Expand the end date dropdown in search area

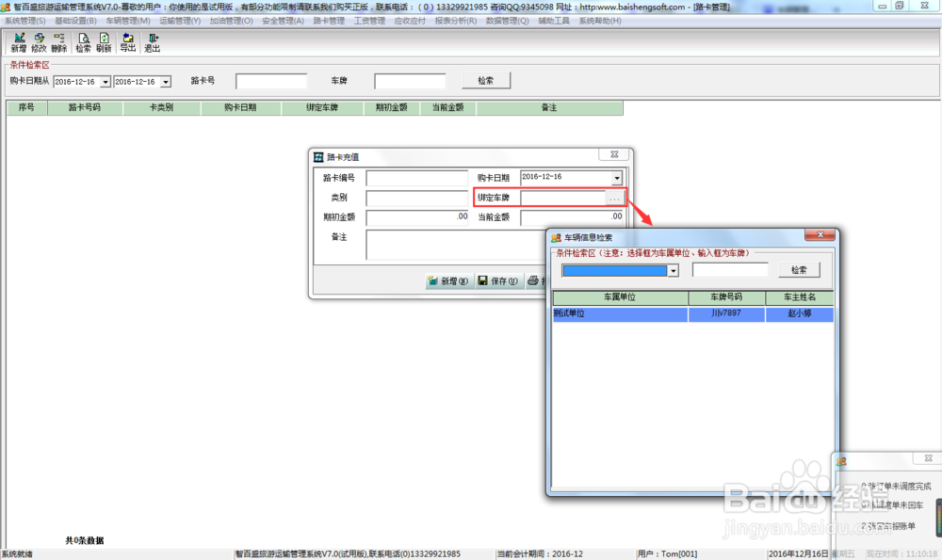pyautogui.click(x=166, y=82)
